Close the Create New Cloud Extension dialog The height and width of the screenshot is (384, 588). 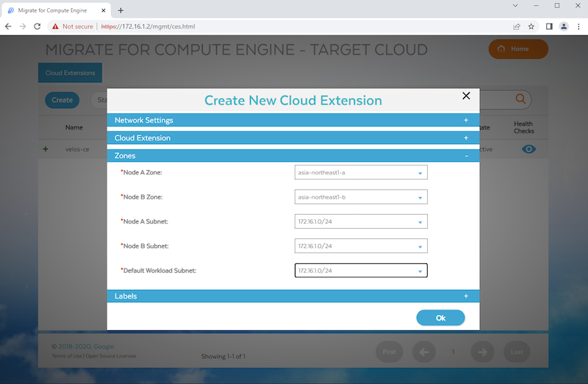pos(465,96)
